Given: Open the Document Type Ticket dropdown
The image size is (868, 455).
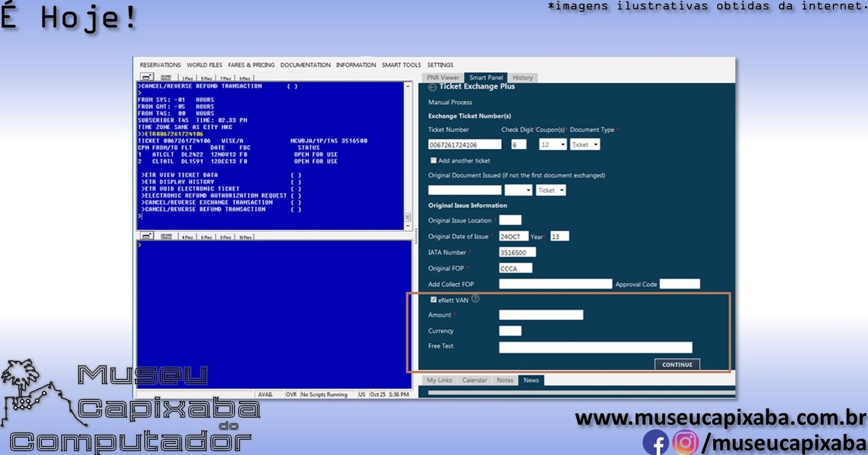Looking at the screenshot, I should click(585, 144).
